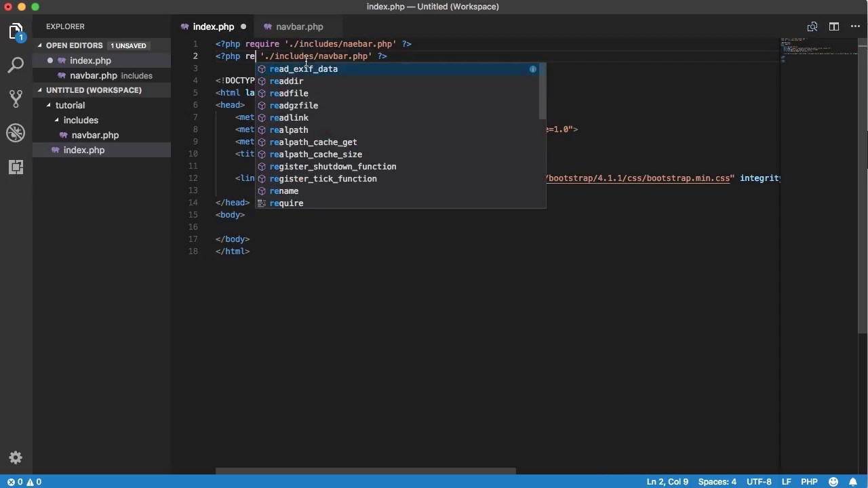Click the 1 UNSAVED badge
Viewport: 868px width, 488px height.
coord(128,45)
